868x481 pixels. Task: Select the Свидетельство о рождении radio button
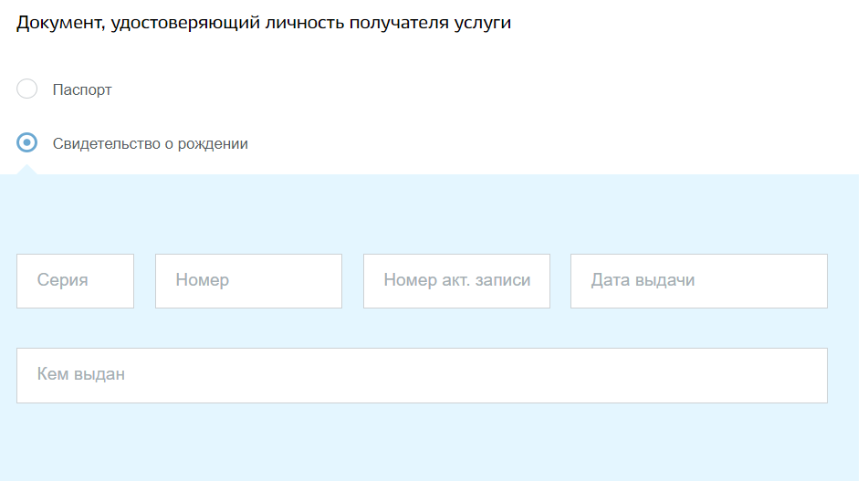26,142
